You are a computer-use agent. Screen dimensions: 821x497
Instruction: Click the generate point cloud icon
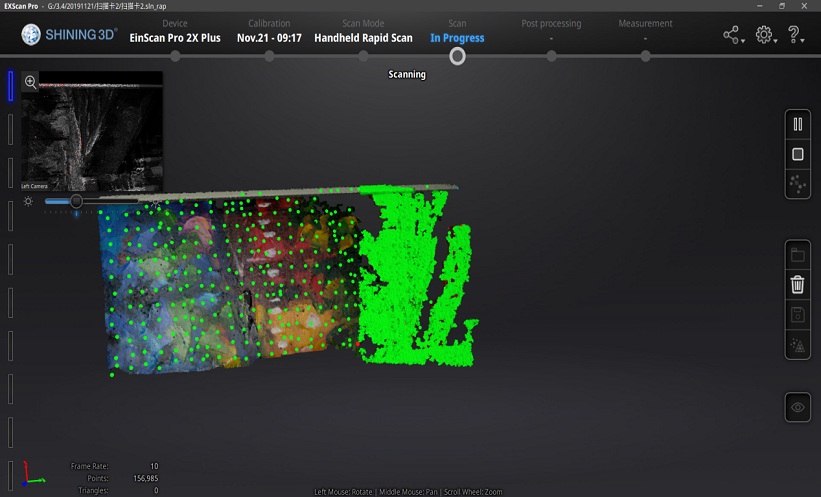coord(797,184)
